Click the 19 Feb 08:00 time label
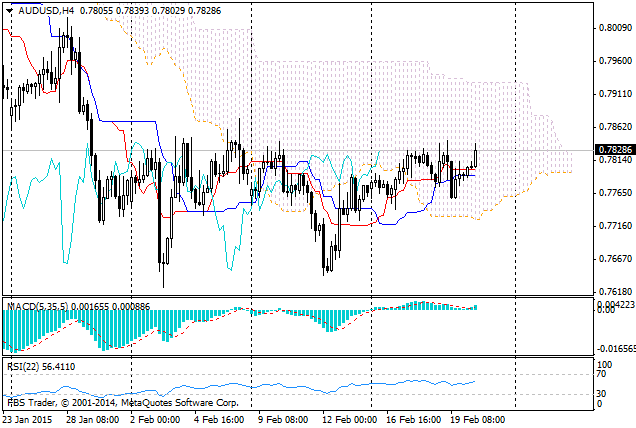 [477, 419]
